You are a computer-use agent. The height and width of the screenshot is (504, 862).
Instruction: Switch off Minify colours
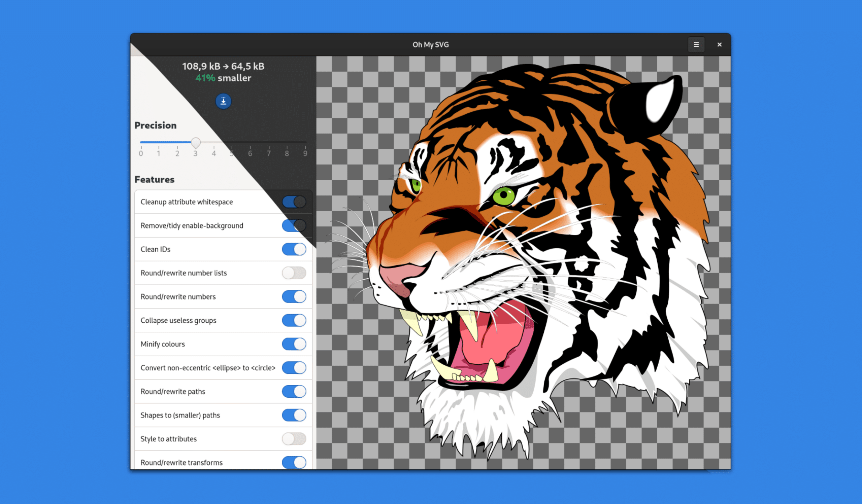pos(294,344)
